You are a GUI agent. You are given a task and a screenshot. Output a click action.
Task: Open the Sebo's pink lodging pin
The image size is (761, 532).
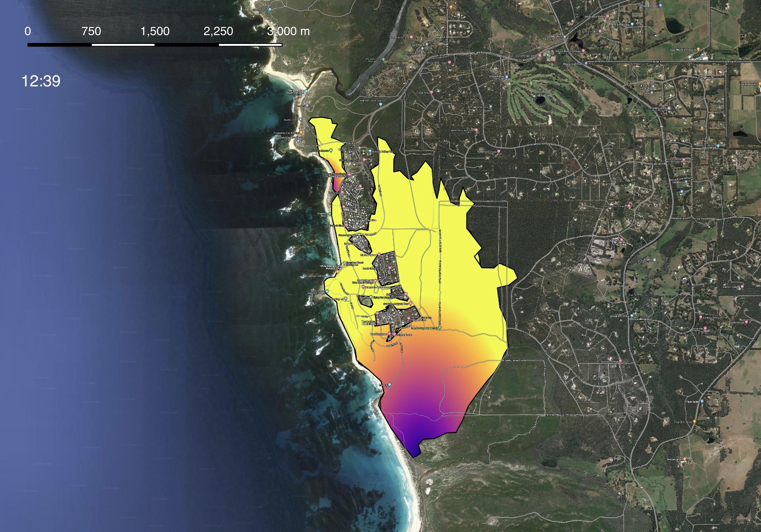click(x=408, y=318)
